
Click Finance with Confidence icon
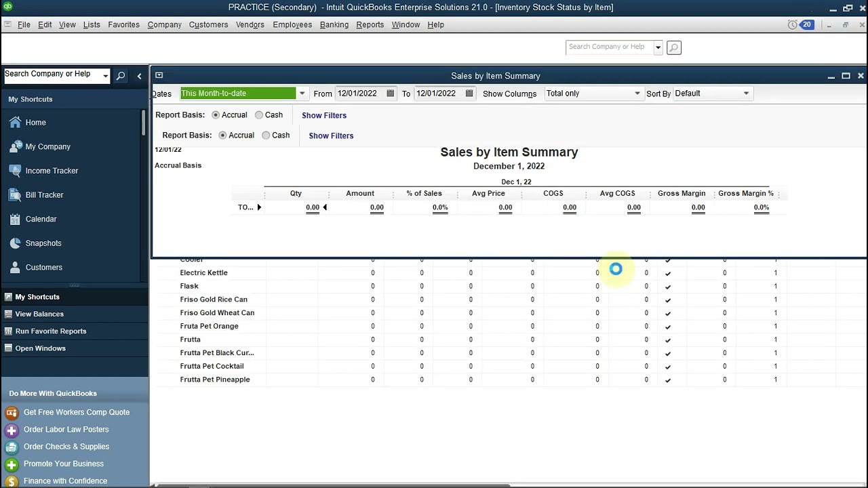(12, 481)
